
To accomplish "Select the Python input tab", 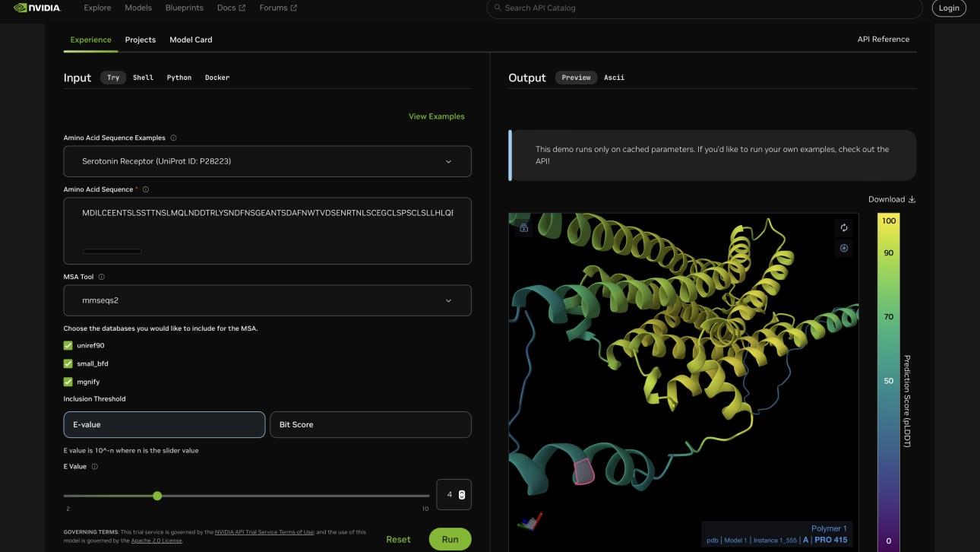I will [x=179, y=78].
